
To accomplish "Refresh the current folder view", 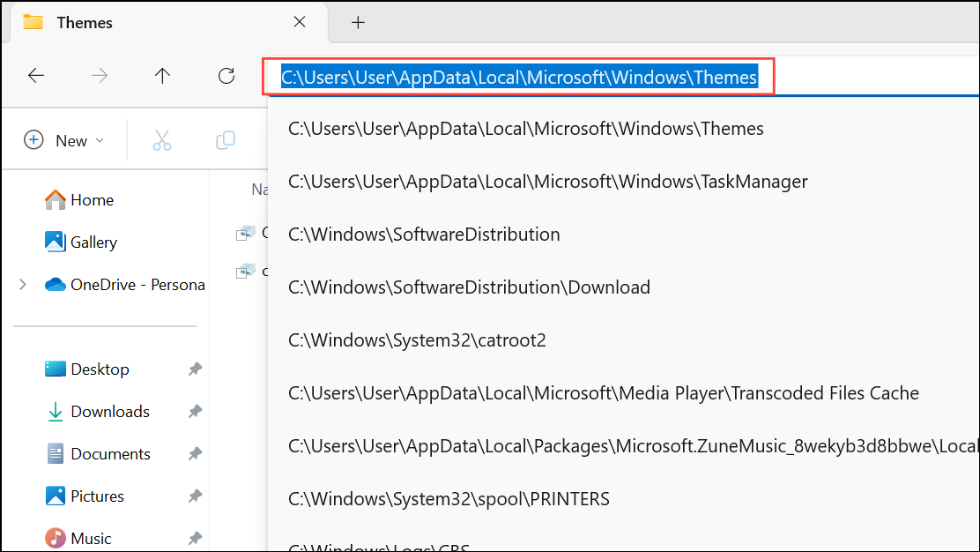I will click(x=226, y=76).
